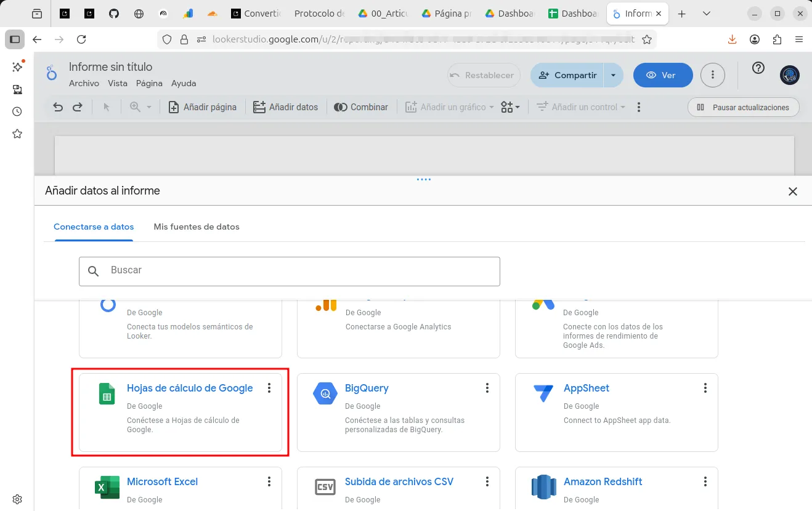Open the zoom magnifier control

(x=140, y=107)
